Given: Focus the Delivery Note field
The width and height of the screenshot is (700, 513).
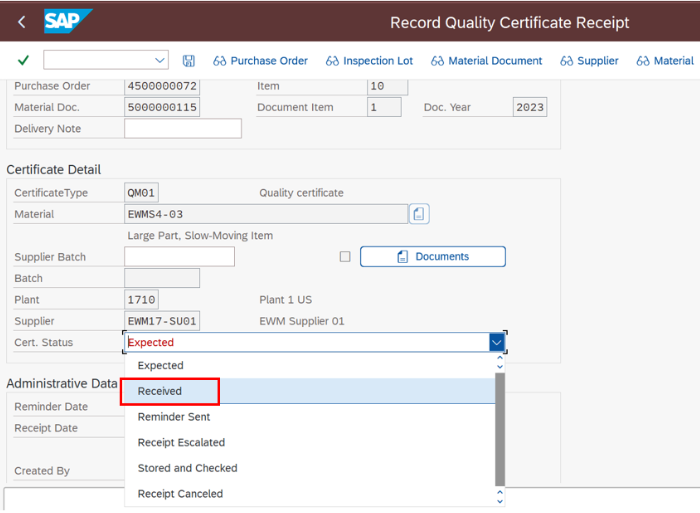Looking at the screenshot, I should point(183,129).
